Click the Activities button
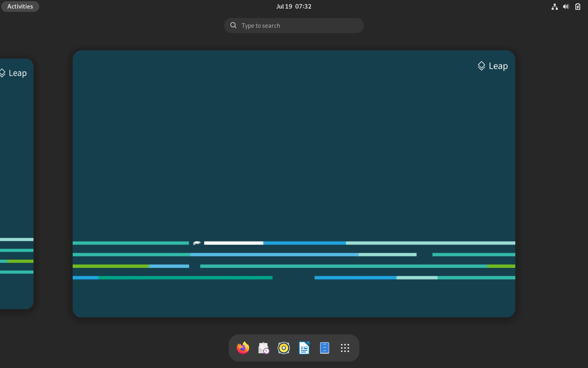The image size is (588, 368). coord(20,7)
